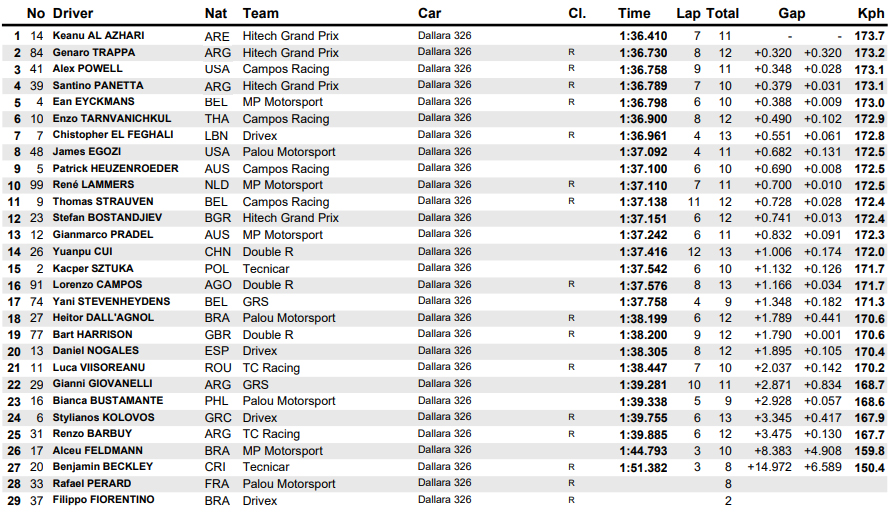
Task: Click the Driver column header
Action: tap(73, 14)
